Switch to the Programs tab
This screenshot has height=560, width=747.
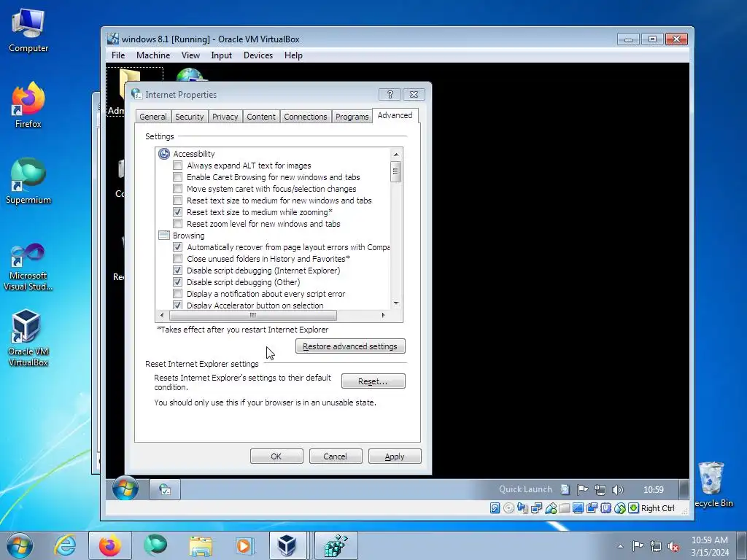(x=352, y=117)
